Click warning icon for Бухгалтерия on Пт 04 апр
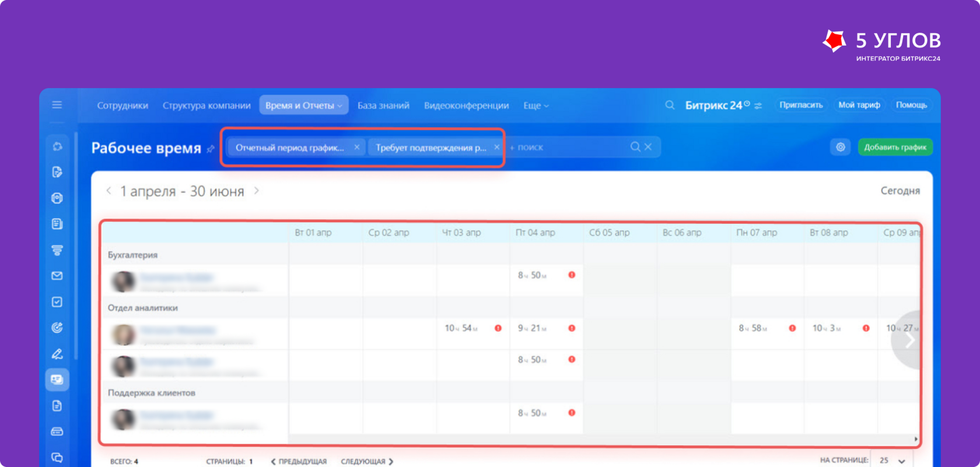Screen dimensions: 980x467 572,275
